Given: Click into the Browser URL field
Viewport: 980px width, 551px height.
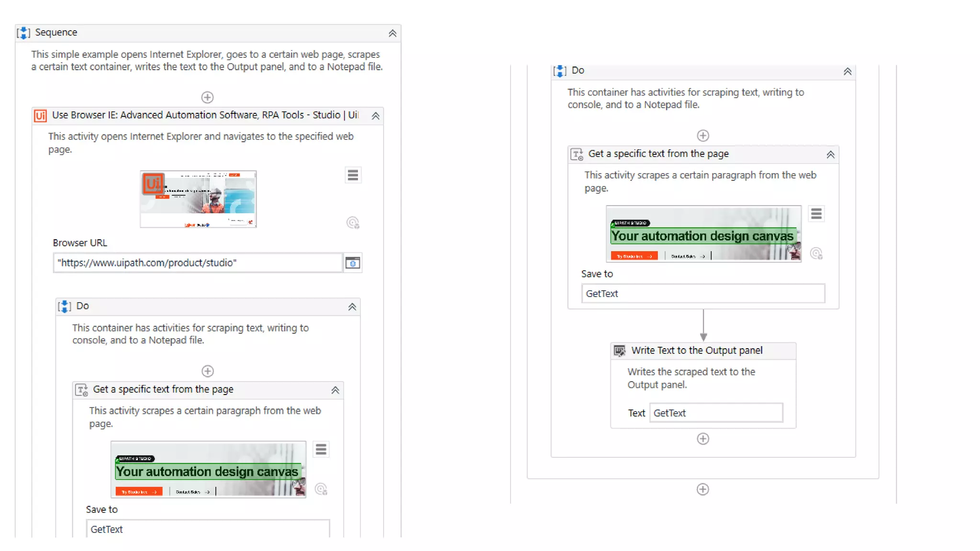Looking at the screenshot, I should (198, 263).
